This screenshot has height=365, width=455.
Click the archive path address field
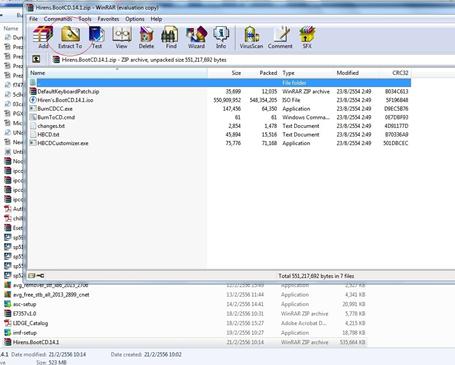253,60
